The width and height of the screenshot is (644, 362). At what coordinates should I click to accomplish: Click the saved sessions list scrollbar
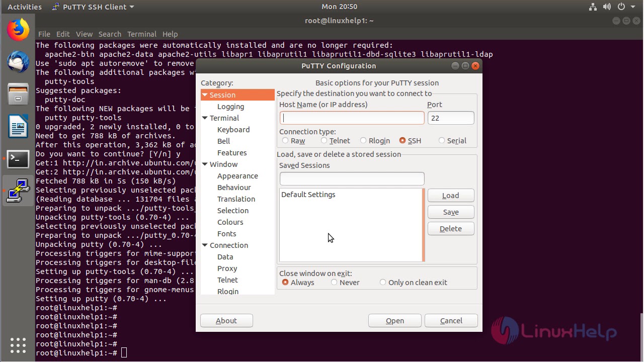[424, 225]
